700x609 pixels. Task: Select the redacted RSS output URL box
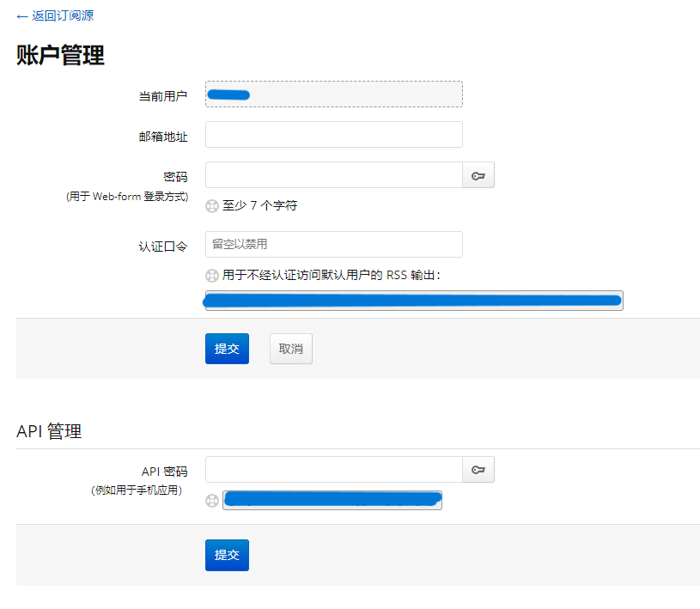tap(413, 300)
